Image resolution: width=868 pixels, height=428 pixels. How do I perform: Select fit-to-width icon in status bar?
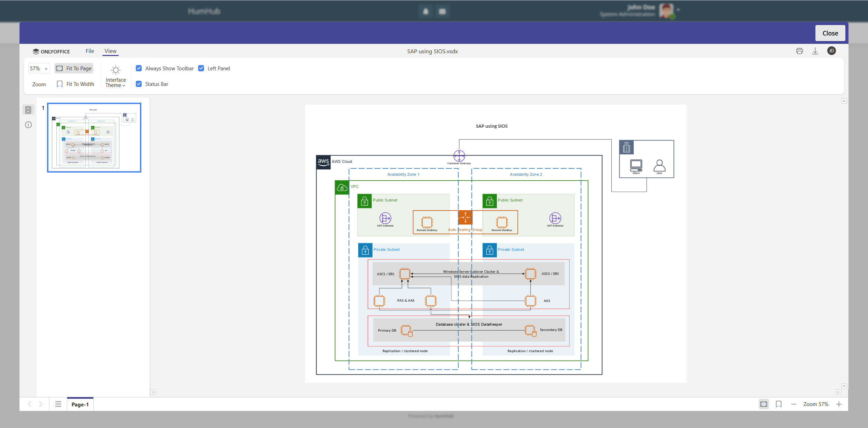pos(779,404)
